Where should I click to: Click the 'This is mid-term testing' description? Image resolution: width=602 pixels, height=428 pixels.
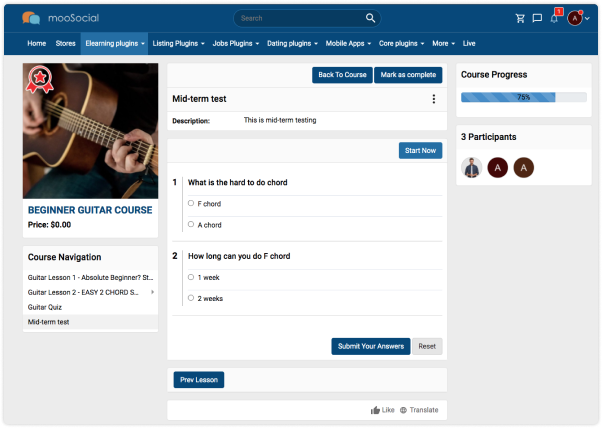pos(280,120)
